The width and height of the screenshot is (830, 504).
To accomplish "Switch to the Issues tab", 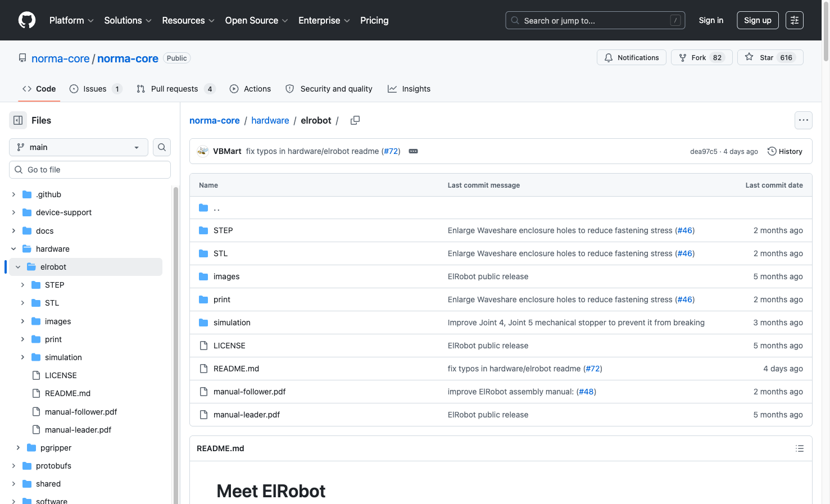I will pos(96,89).
